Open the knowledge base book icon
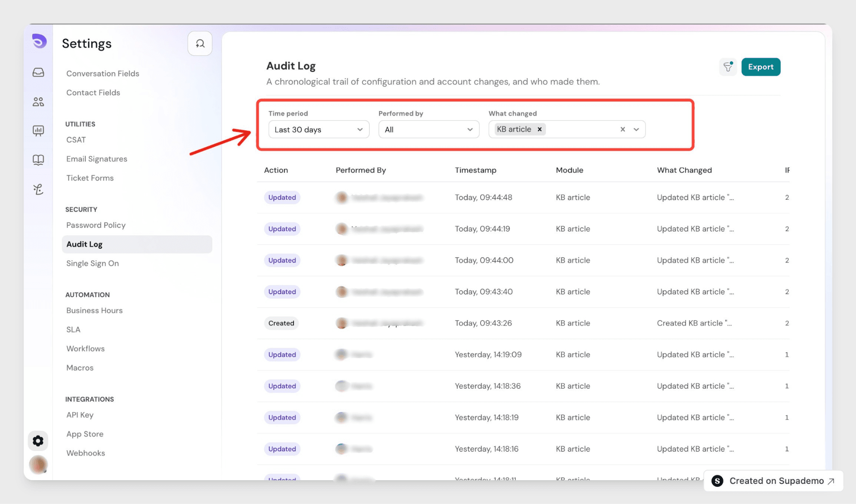The width and height of the screenshot is (856, 504). tap(38, 160)
